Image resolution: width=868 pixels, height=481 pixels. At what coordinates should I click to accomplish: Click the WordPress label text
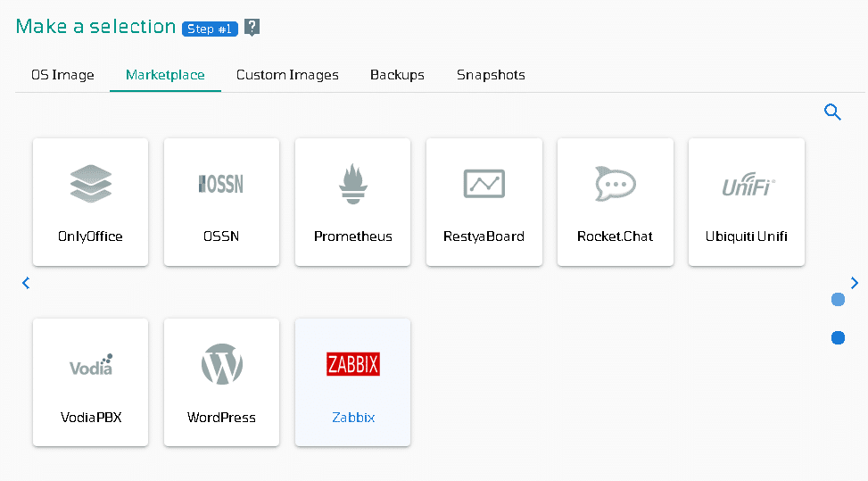pyautogui.click(x=221, y=418)
